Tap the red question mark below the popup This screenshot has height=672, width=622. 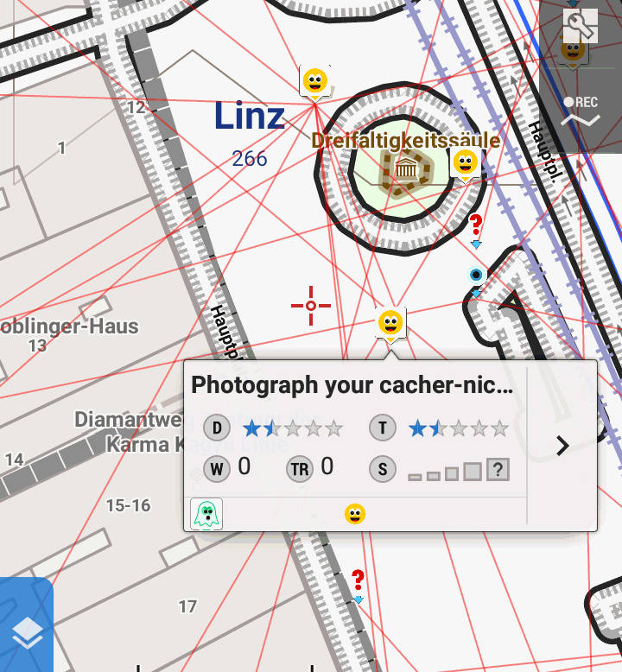pos(358,585)
